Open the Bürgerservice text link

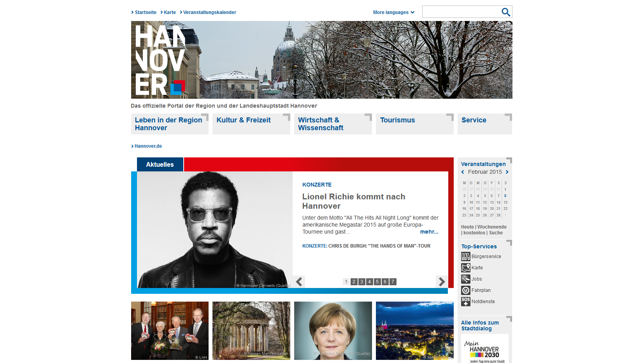[x=486, y=257]
